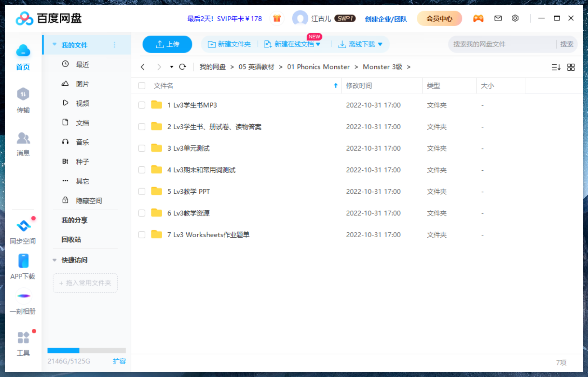Screen dimensions: 588x377
Task: Click the 上传 upload button
Action: pyautogui.click(x=167, y=44)
